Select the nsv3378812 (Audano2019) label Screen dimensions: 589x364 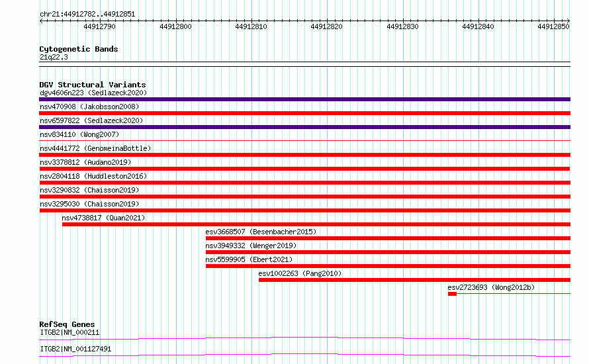pos(85,162)
